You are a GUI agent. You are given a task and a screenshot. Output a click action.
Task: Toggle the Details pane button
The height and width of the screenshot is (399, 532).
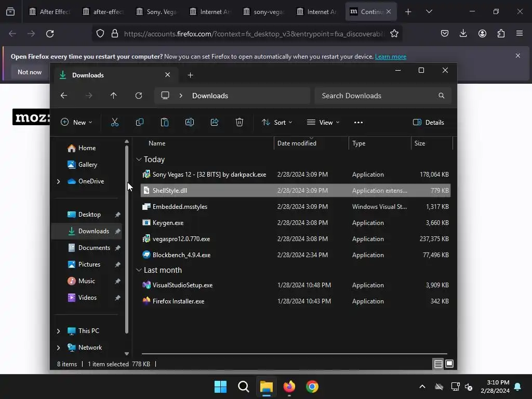(x=429, y=123)
